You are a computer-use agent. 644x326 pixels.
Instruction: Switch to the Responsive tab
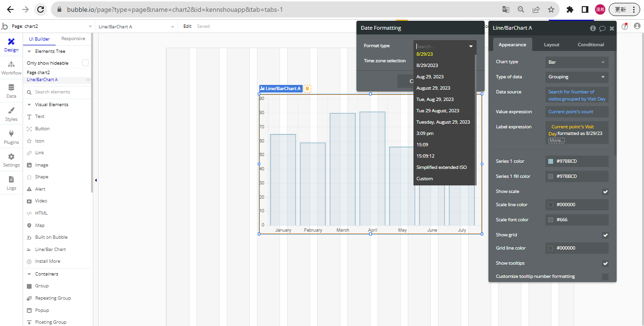click(73, 39)
